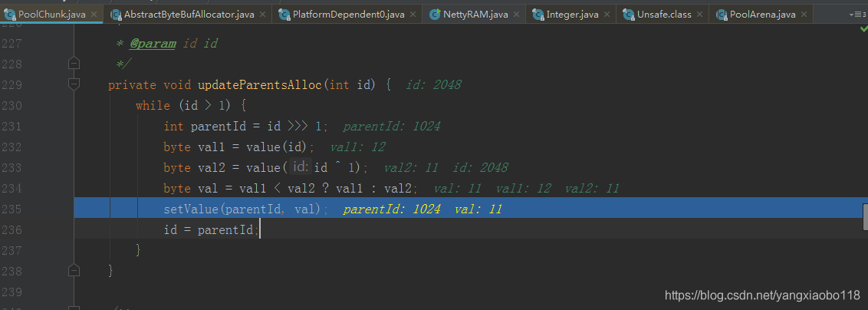Open the PoolArena.java tab
868x310 pixels.
pyautogui.click(x=761, y=15)
